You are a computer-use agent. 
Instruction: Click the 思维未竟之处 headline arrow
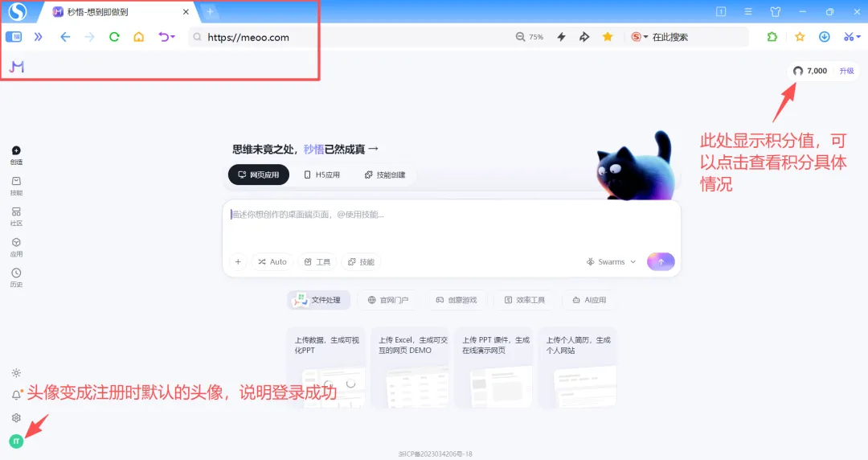pos(373,149)
